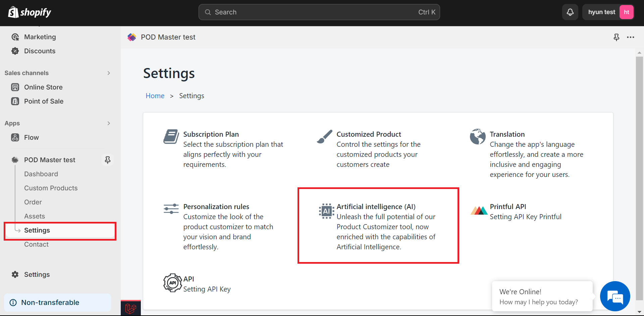Open the Dashboard sidebar item
This screenshot has height=316, width=644.
pos(41,174)
